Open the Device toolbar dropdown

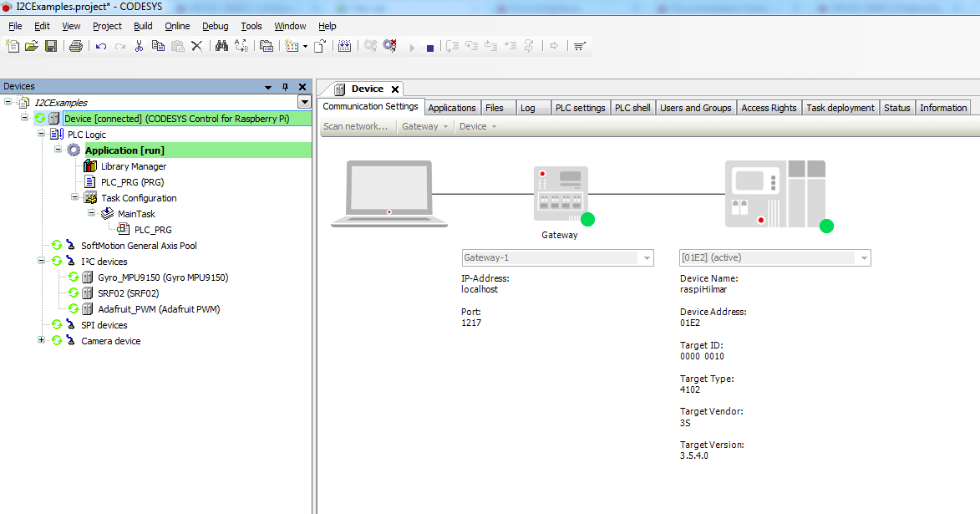[x=478, y=126]
